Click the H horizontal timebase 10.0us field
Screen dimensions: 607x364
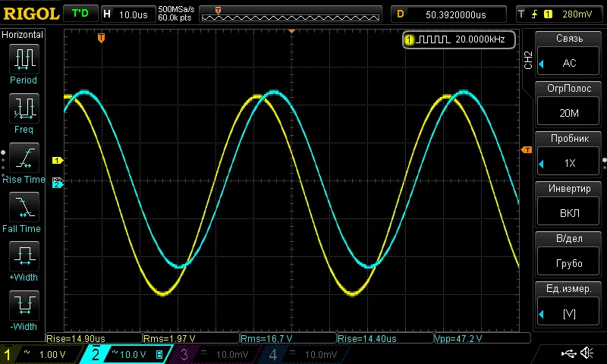tap(128, 14)
